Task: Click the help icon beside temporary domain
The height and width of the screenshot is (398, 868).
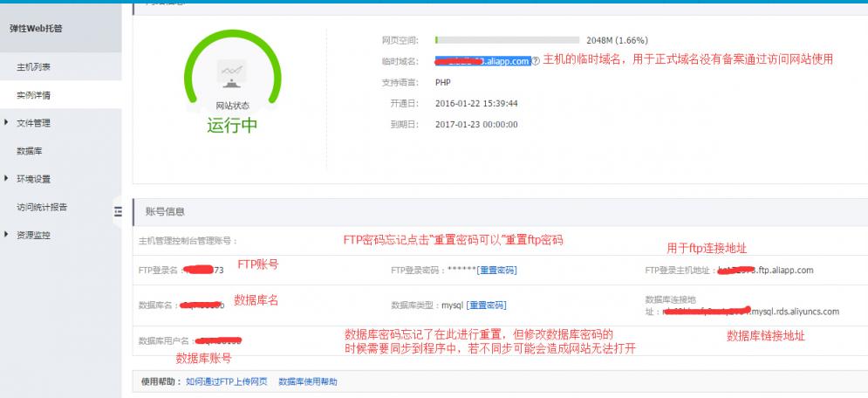Action: (536, 61)
